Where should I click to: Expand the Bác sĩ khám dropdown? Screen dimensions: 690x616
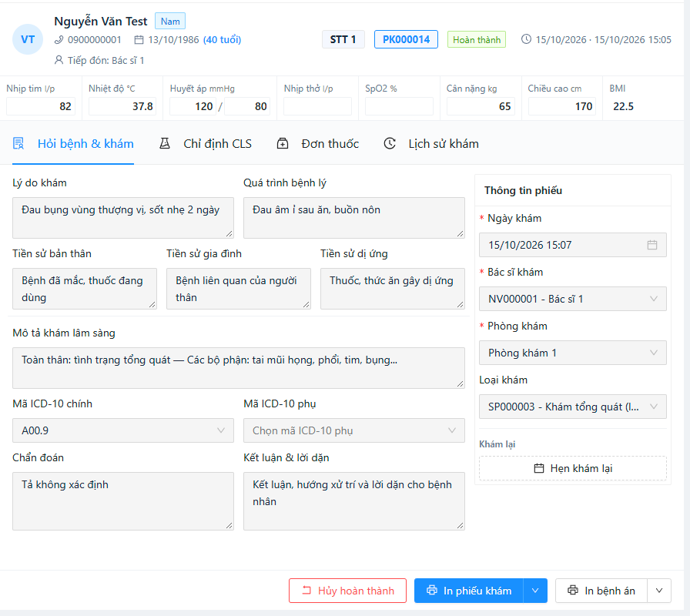tap(572, 300)
